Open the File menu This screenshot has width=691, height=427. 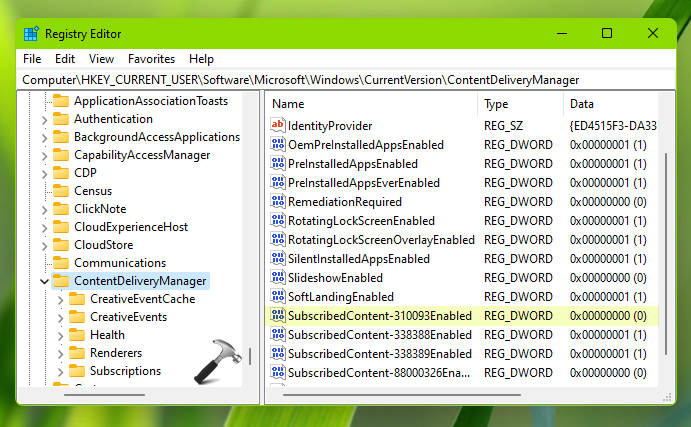tap(32, 59)
